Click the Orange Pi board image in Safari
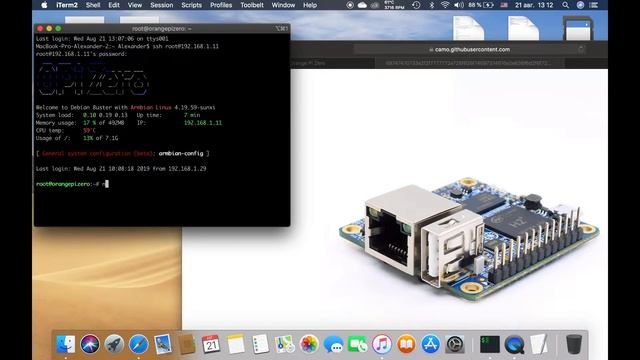Viewport: 640px width, 360px height. point(469,239)
